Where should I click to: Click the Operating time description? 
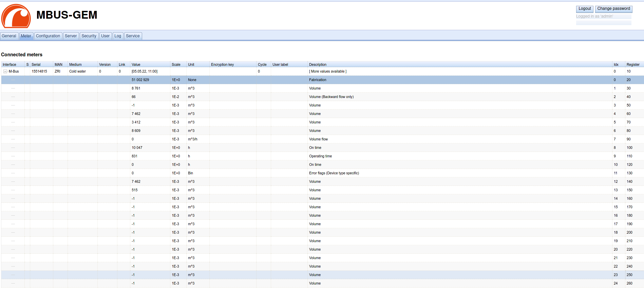click(321, 156)
